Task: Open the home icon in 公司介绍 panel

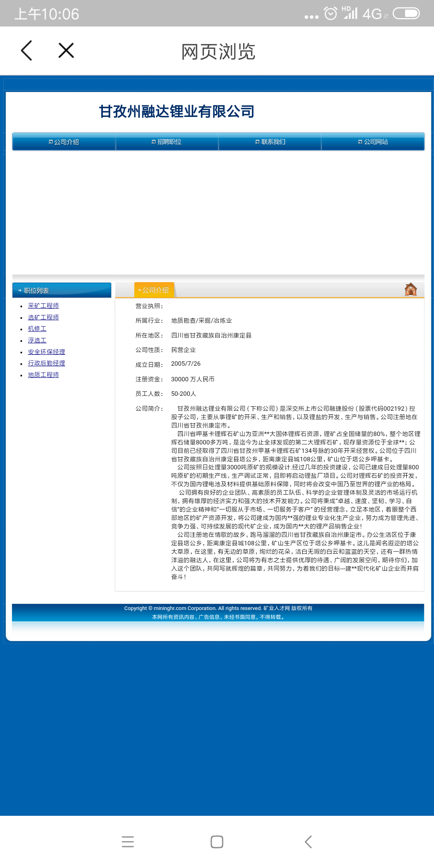Action: pos(411,289)
